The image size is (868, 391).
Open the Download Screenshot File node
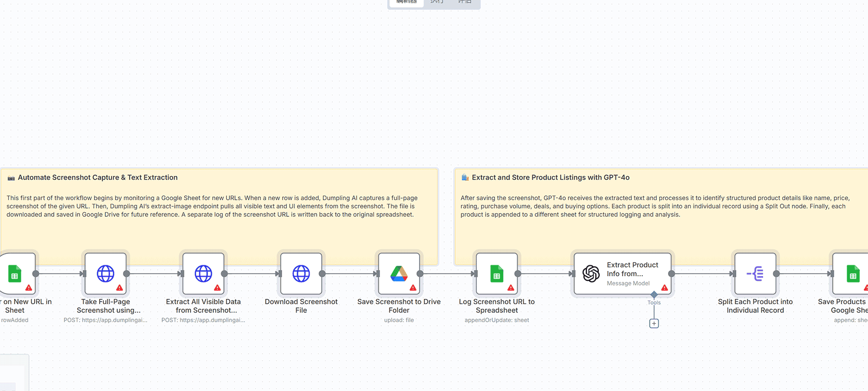301,273
